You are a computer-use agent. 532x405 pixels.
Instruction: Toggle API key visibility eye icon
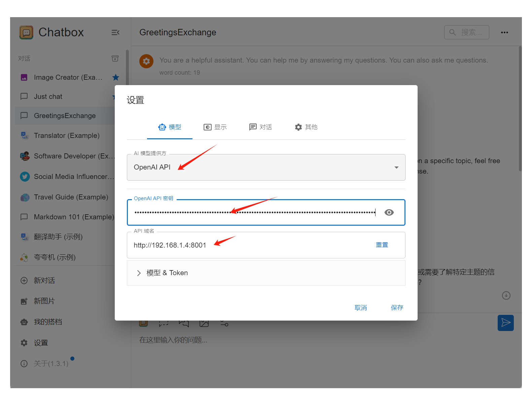pyautogui.click(x=389, y=212)
